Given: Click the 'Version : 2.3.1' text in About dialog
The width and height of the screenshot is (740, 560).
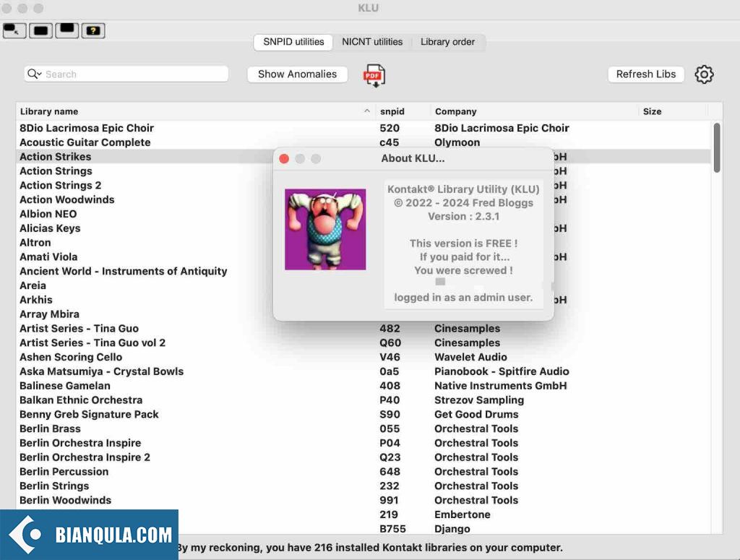Looking at the screenshot, I should tap(463, 217).
